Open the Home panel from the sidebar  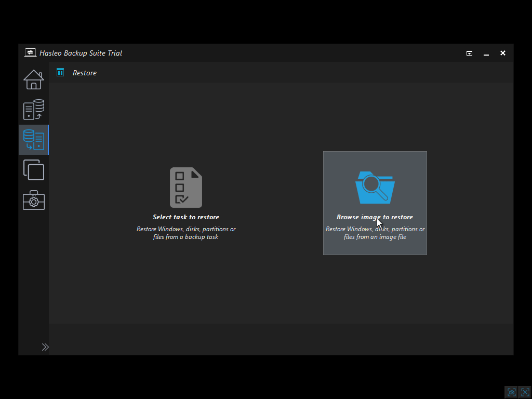point(33,80)
